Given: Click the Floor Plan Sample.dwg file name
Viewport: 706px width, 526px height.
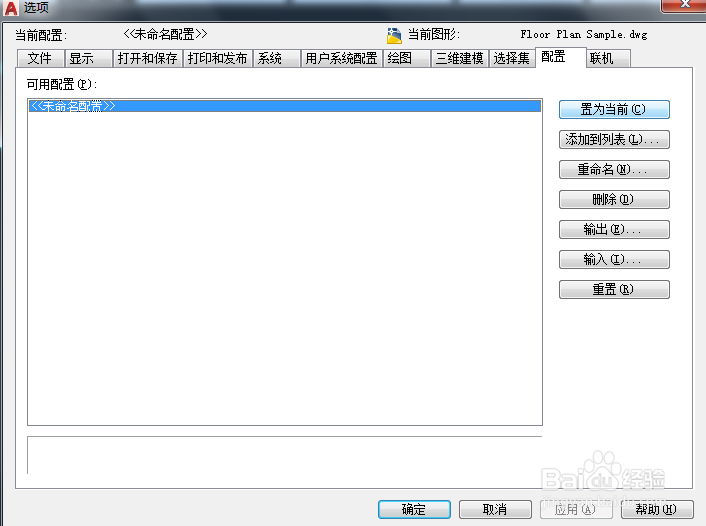Looking at the screenshot, I should pyautogui.click(x=584, y=35).
